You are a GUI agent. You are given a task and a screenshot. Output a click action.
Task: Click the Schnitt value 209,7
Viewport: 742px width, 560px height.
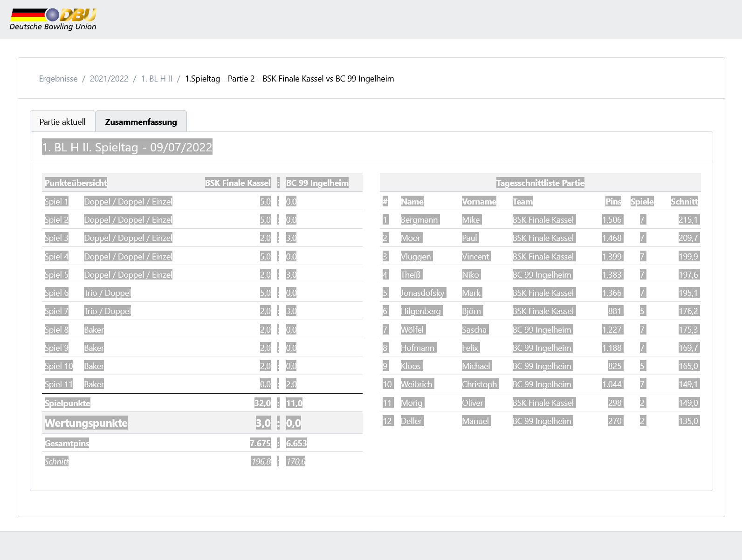689,238
